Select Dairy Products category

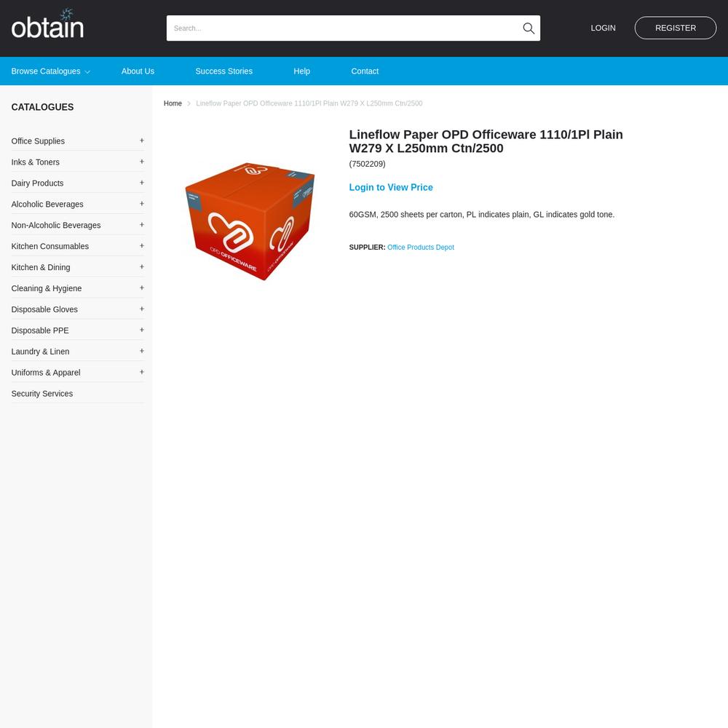[x=37, y=183]
